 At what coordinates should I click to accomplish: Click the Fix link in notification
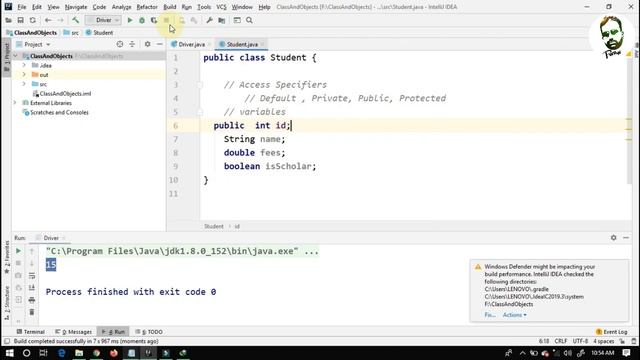(x=490, y=315)
